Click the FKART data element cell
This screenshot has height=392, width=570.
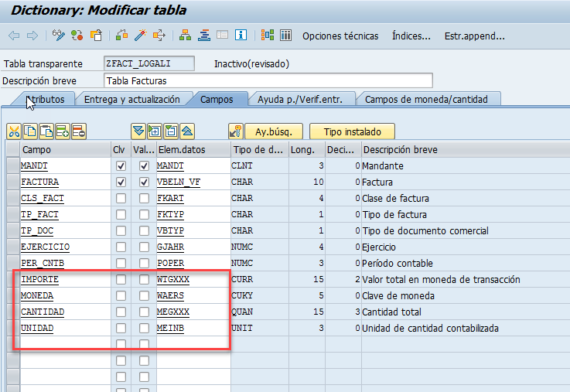point(193,199)
